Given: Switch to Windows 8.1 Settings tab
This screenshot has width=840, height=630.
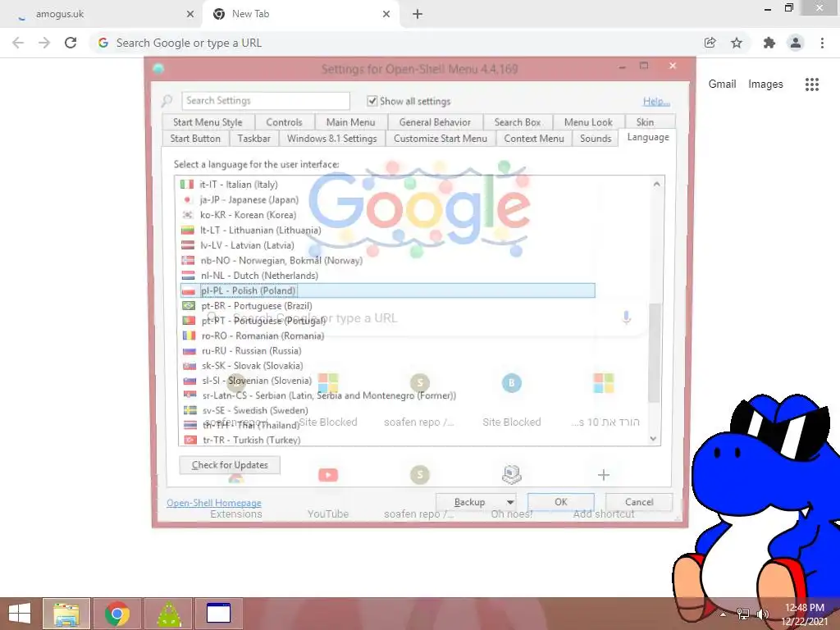Looking at the screenshot, I should tap(331, 138).
